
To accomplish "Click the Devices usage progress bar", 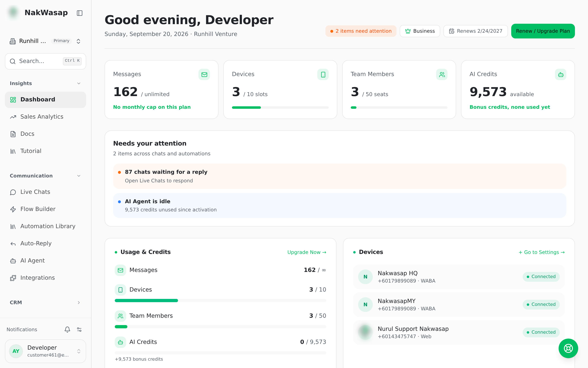I will click(x=220, y=301).
